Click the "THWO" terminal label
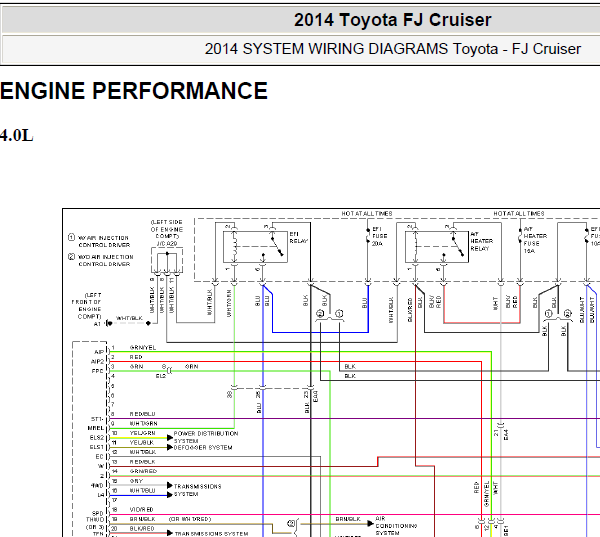The width and height of the screenshot is (600, 537). (x=95, y=520)
